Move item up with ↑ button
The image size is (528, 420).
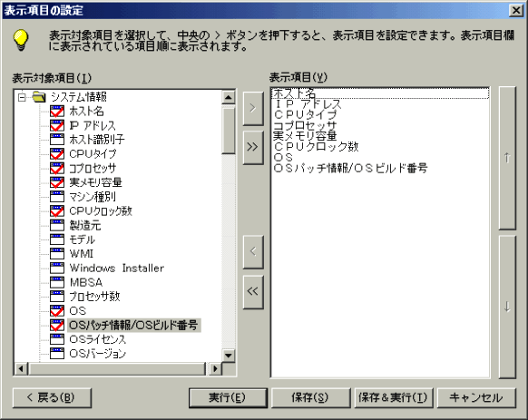(x=507, y=158)
